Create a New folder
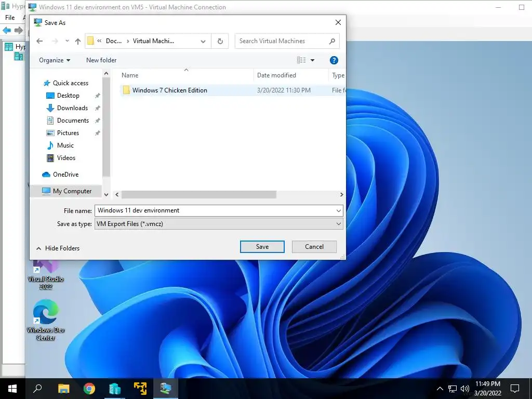The image size is (532, 399). pyautogui.click(x=101, y=60)
